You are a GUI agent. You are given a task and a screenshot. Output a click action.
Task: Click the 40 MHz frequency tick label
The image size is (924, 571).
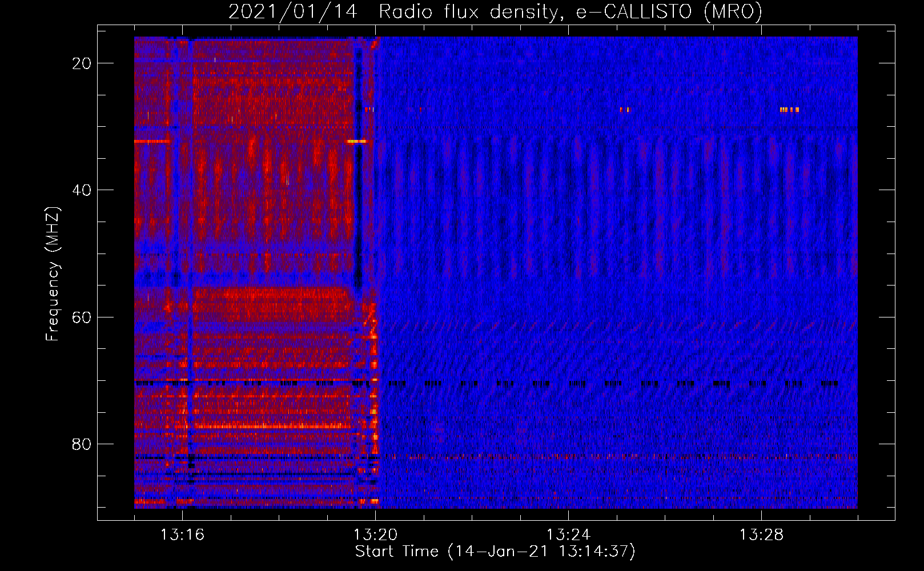[x=82, y=190]
